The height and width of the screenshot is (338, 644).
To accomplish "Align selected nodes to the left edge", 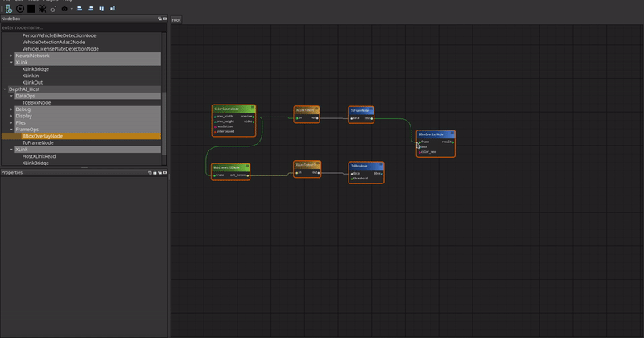I will click(x=80, y=9).
